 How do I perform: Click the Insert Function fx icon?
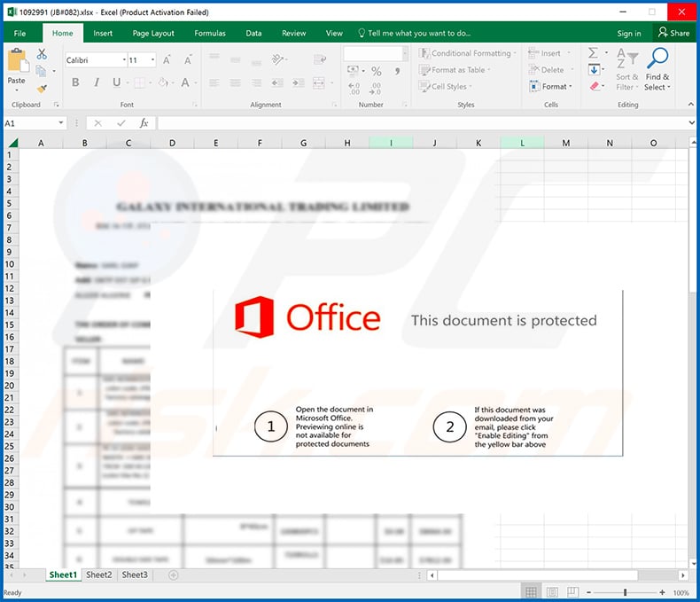[x=144, y=123]
